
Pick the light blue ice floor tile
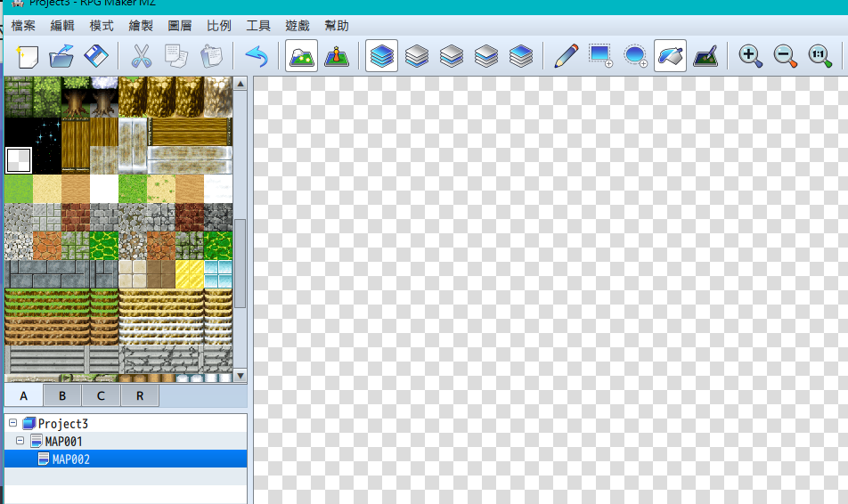218,274
